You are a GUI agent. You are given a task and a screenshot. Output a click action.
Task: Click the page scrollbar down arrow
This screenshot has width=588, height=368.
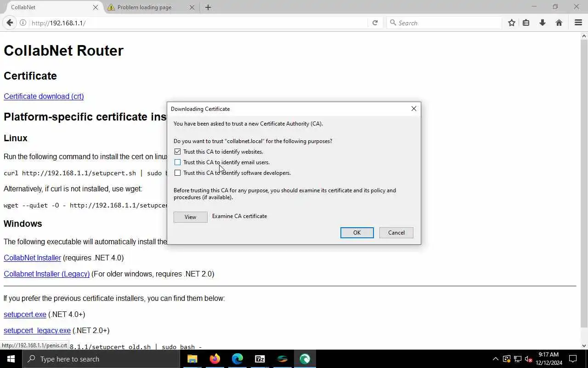click(x=584, y=345)
